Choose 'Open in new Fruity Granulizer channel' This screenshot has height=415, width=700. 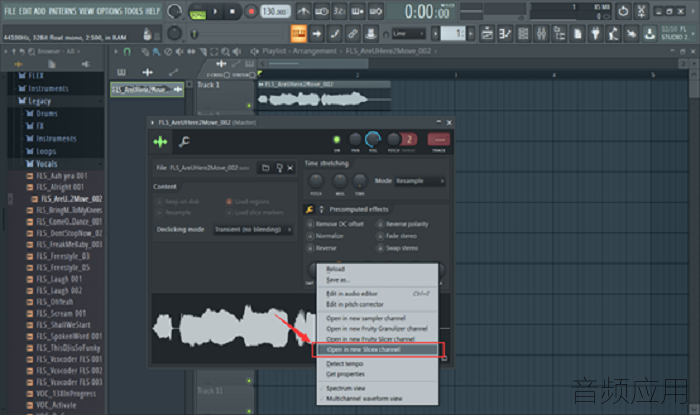(377, 328)
